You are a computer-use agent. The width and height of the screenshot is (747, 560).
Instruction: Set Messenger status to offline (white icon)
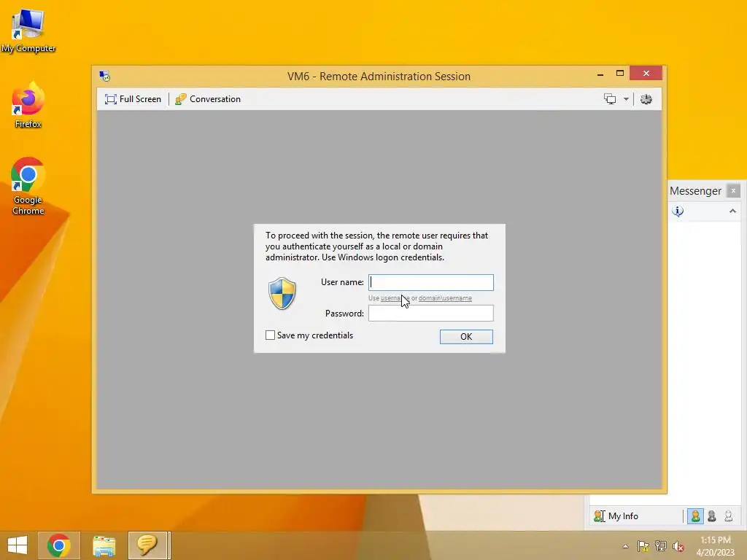point(729,516)
